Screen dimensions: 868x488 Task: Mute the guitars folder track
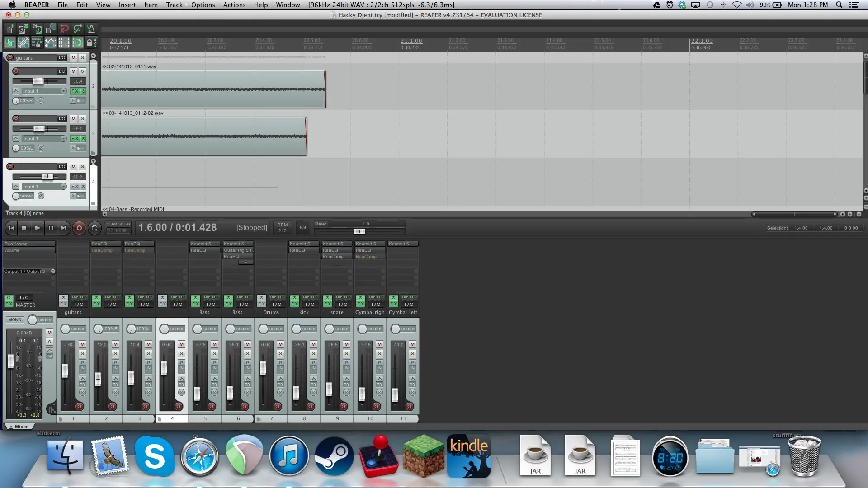pyautogui.click(x=74, y=58)
